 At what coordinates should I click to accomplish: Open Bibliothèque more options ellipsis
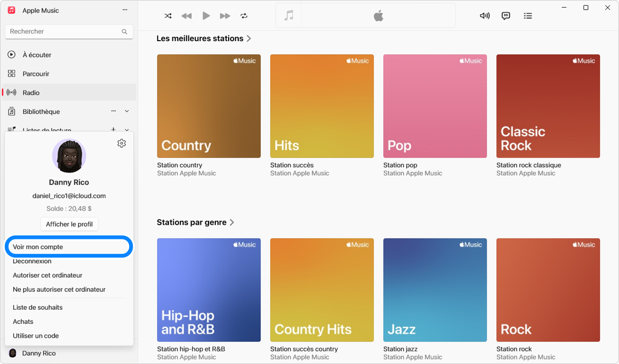click(114, 111)
